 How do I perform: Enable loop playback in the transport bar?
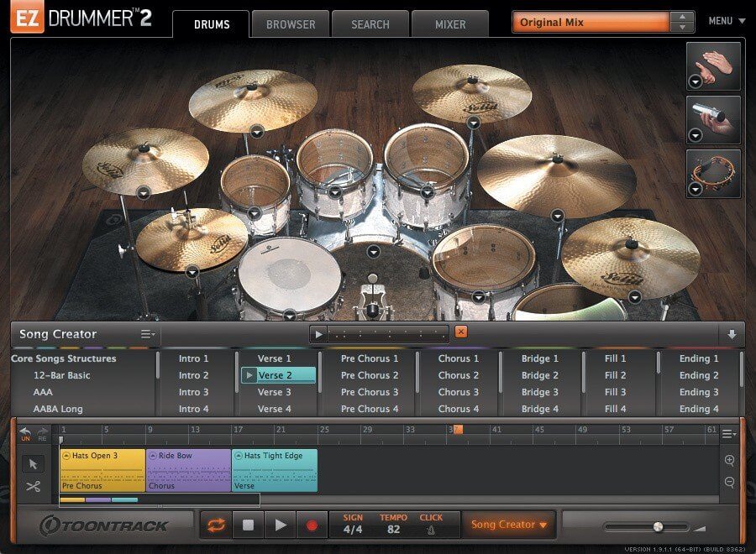point(217,524)
